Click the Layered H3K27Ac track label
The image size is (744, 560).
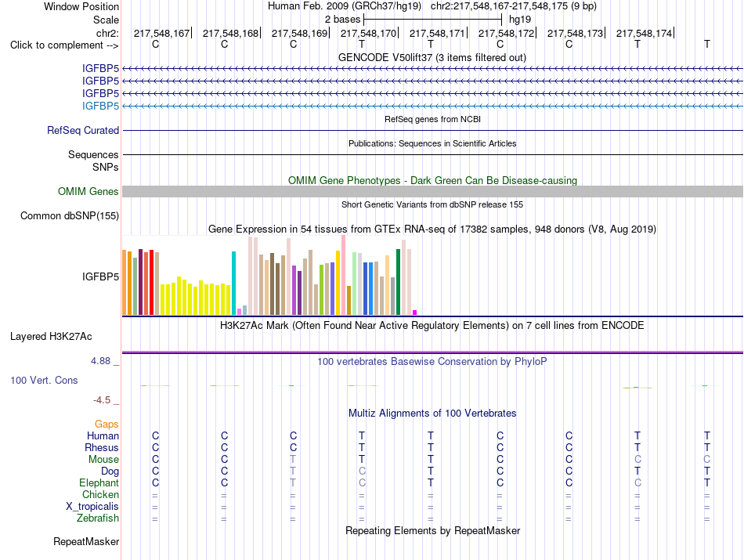51,337
